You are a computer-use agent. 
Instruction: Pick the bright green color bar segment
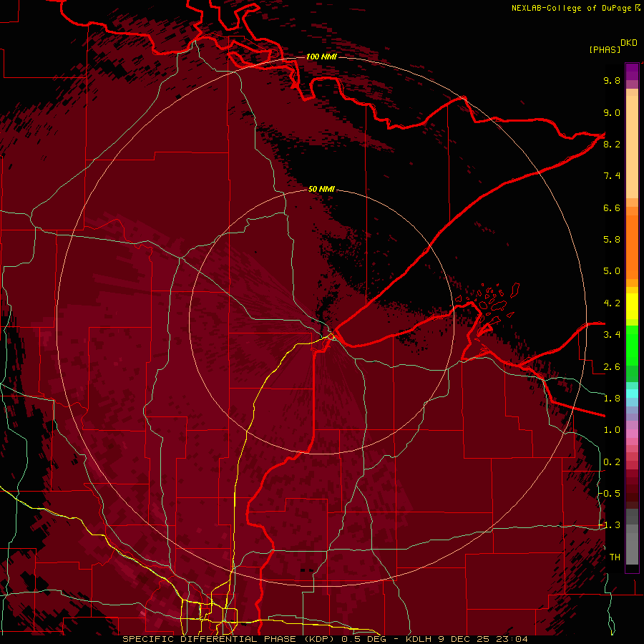(632, 346)
